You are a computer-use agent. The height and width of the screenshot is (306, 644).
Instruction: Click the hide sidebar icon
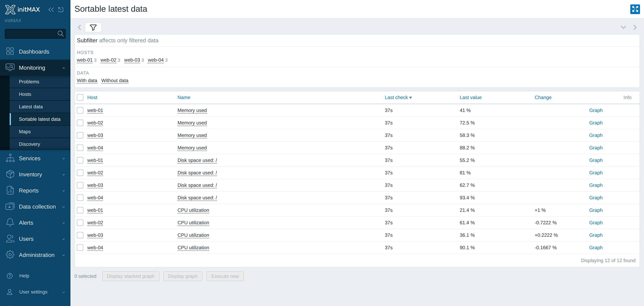pyautogui.click(x=61, y=10)
